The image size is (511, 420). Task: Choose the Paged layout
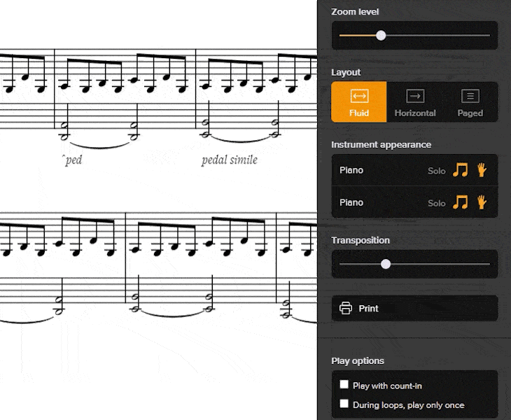[470, 102]
